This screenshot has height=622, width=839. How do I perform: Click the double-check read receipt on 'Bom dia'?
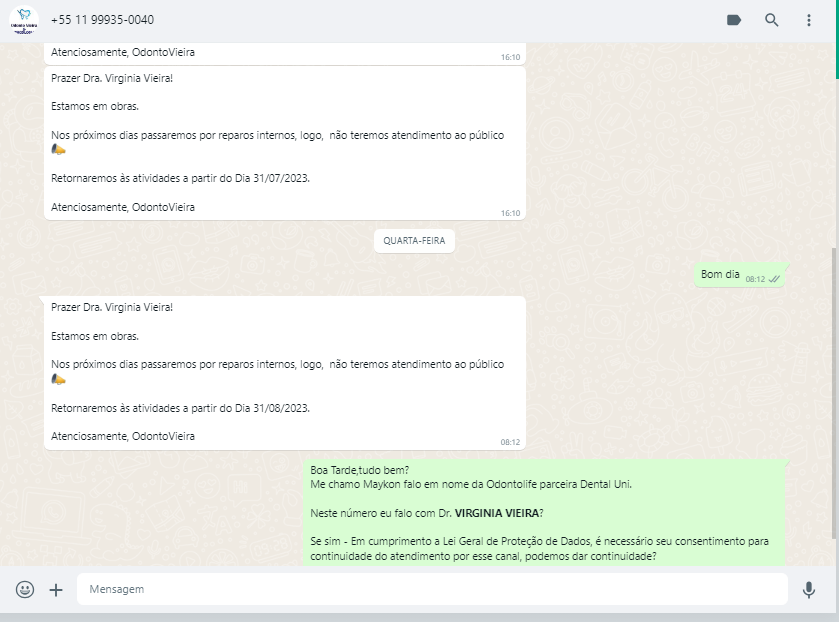(x=774, y=279)
